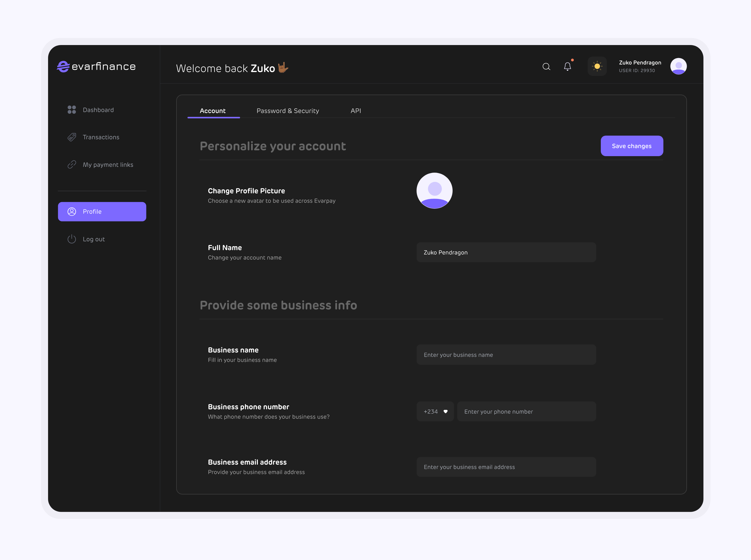Image resolution: width=751 pixels, height=560 pixels.
Task: Go to Transactions page label
Action: coord(101,137)
